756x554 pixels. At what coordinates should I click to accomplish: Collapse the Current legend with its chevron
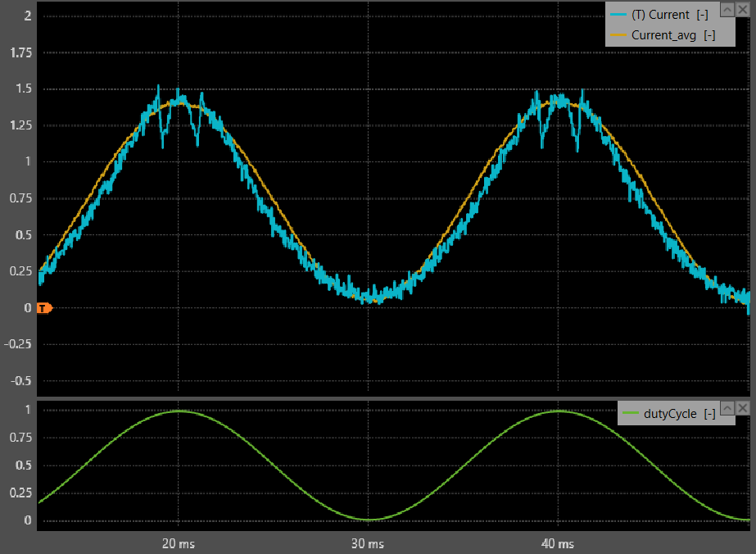(727, 10)
